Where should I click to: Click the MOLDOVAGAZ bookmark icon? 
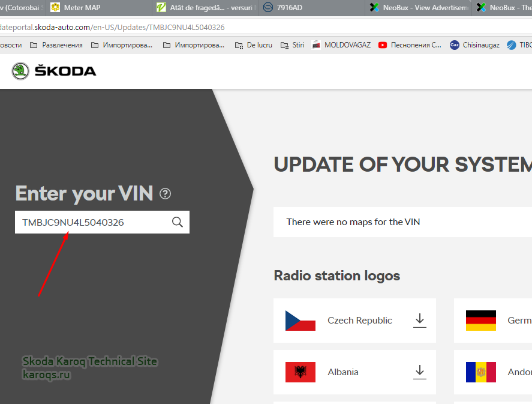click(x=316, y=45)
